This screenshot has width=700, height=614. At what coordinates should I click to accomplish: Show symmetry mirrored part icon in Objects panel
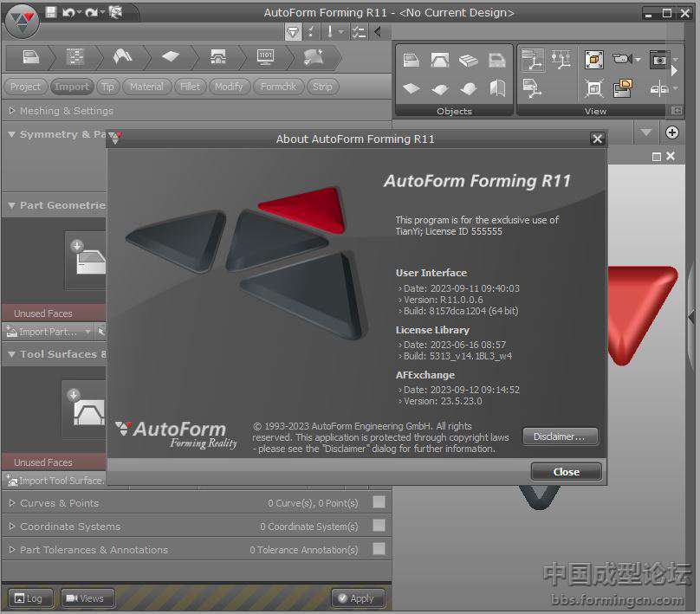pos(497,88)
